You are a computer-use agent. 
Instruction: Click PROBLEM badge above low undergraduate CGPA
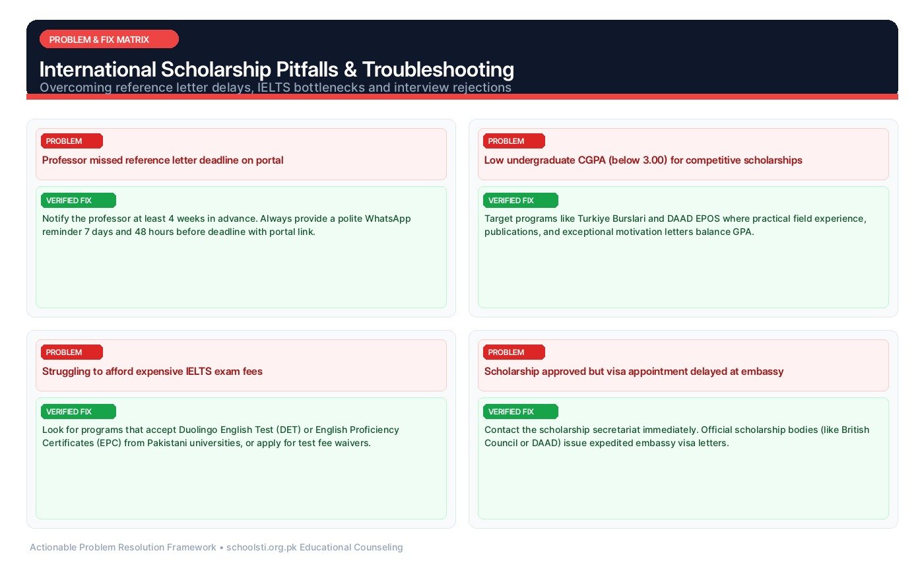pos(514,141)
